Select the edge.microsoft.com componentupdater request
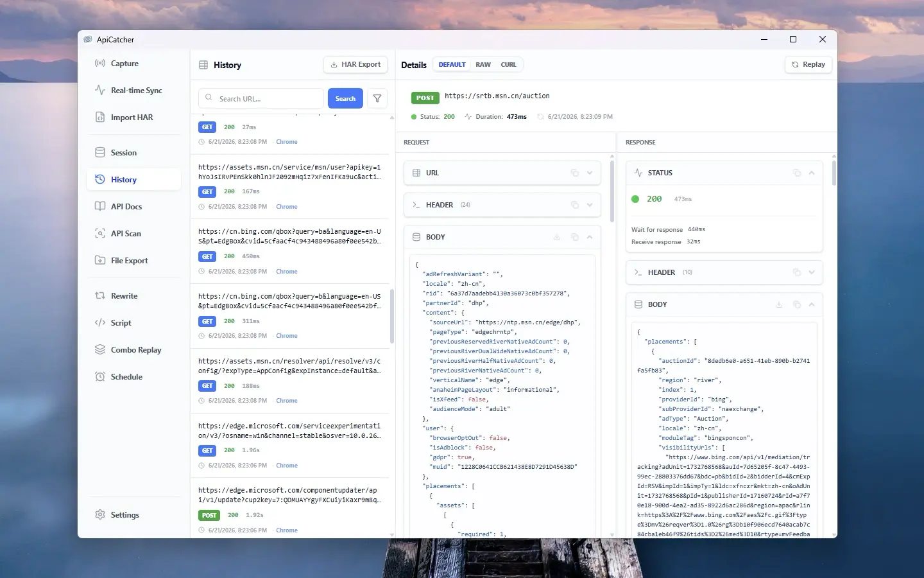This screenshot has width=924, height=578. (x=290, y=508)
